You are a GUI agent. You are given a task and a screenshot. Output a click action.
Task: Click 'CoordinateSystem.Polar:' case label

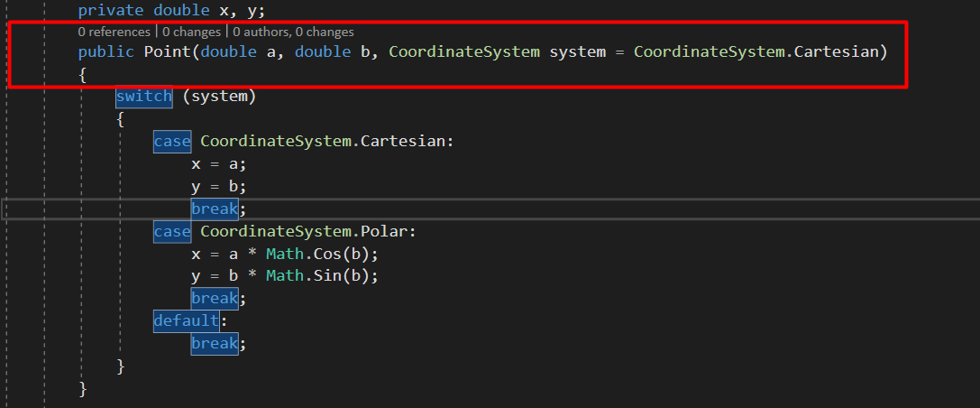pos(308,232)
